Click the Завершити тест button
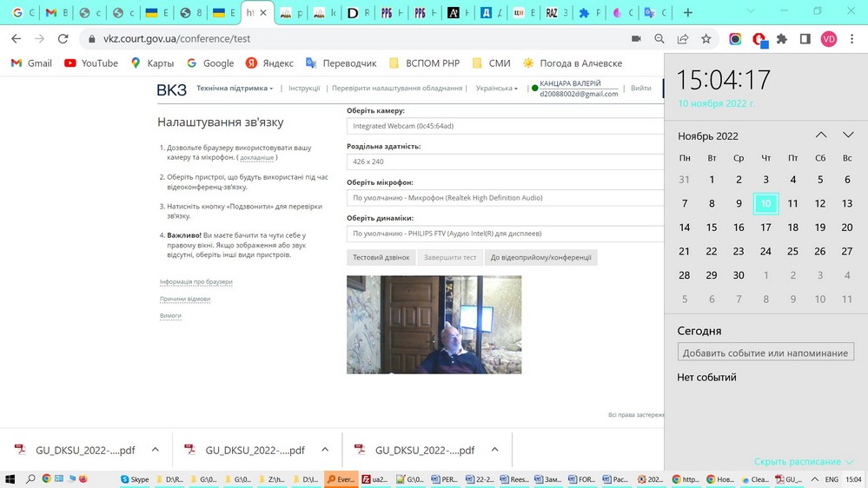The width and height of the screenshot is (868, 488). pos(449,257)
